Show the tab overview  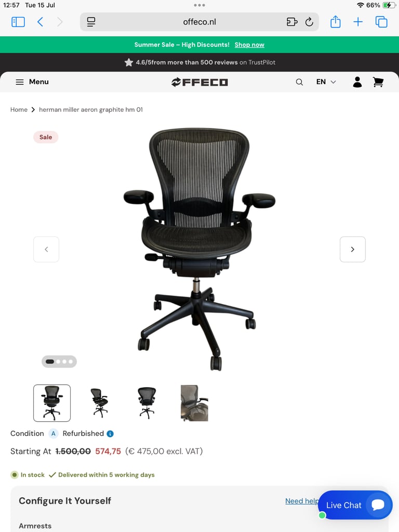[x=381, y=22]
